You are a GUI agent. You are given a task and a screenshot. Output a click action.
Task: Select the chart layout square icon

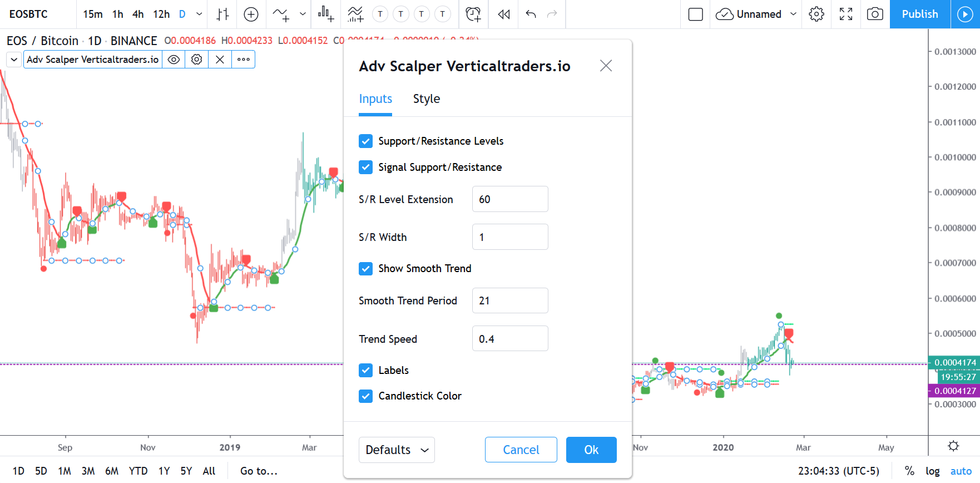pos(696,14)
